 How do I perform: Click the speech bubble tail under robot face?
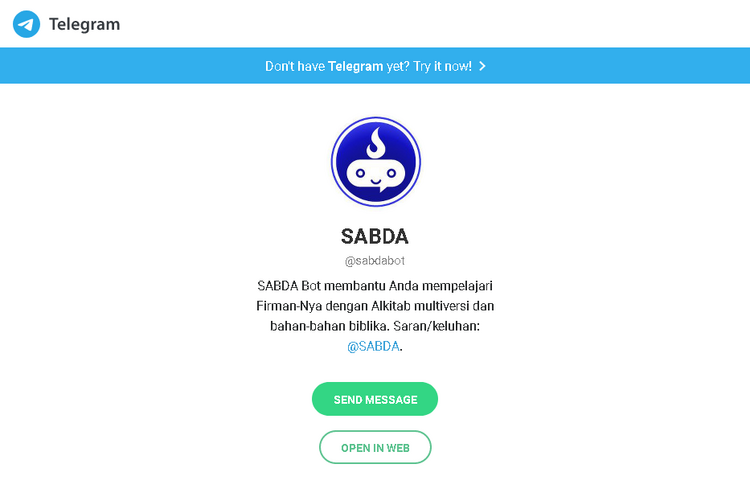point(383,189)
